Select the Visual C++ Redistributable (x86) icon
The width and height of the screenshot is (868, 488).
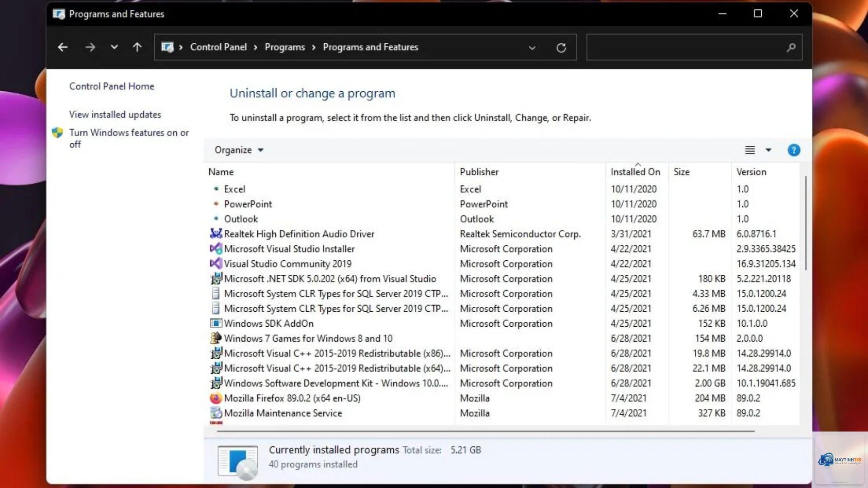[x=216, y=353]
